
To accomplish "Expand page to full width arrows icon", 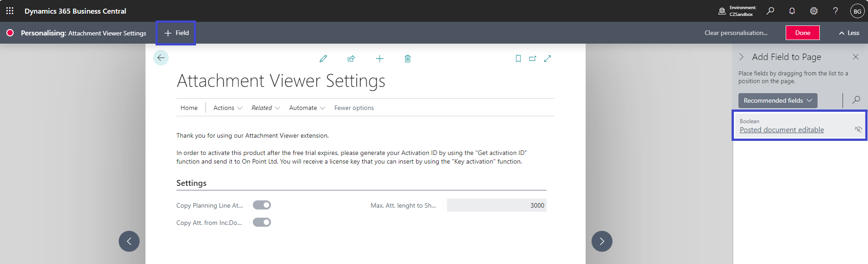I will [x=547, y=59].
